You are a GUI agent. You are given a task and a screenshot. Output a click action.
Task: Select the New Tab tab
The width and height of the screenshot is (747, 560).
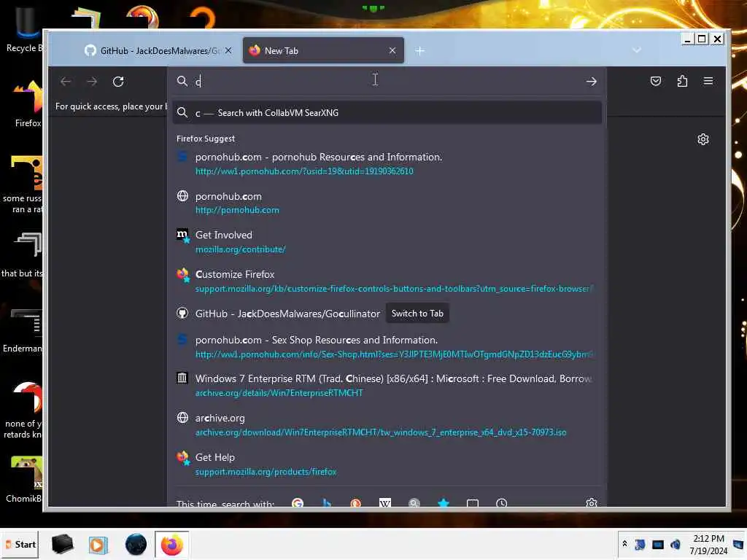[323, 50]
